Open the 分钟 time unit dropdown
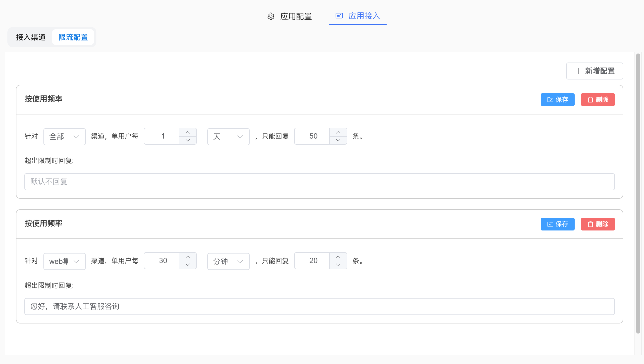The height and width of the screenshot is (364, 644). [228, 261]
